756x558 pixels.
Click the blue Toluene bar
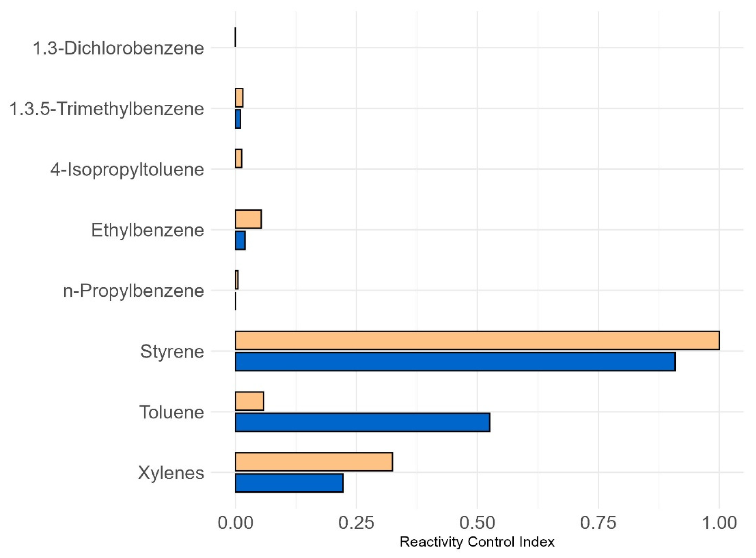coord(362,422)
